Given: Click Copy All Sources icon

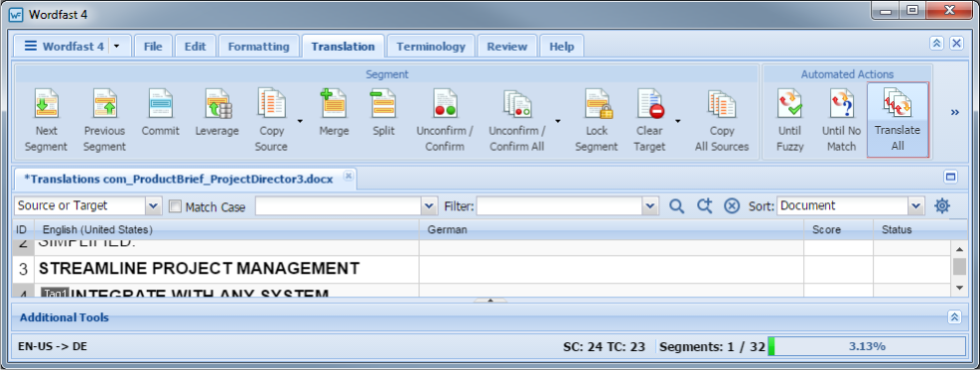Looking at the screenshot, I should click(721, 103).
